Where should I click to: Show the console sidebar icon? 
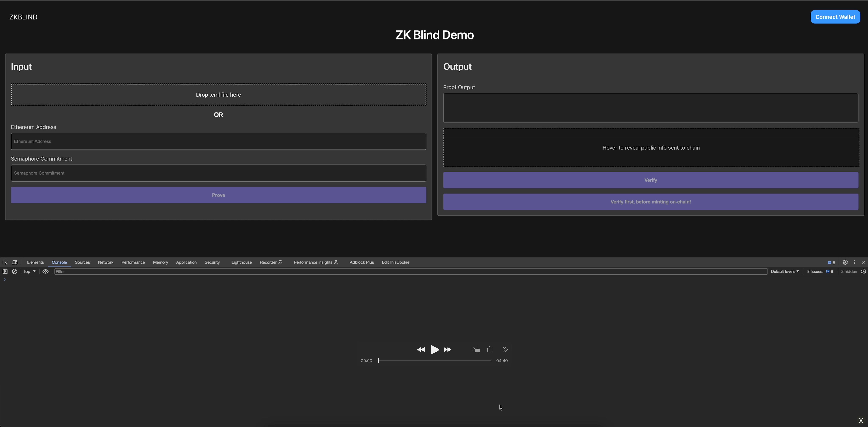coord(5,271)
